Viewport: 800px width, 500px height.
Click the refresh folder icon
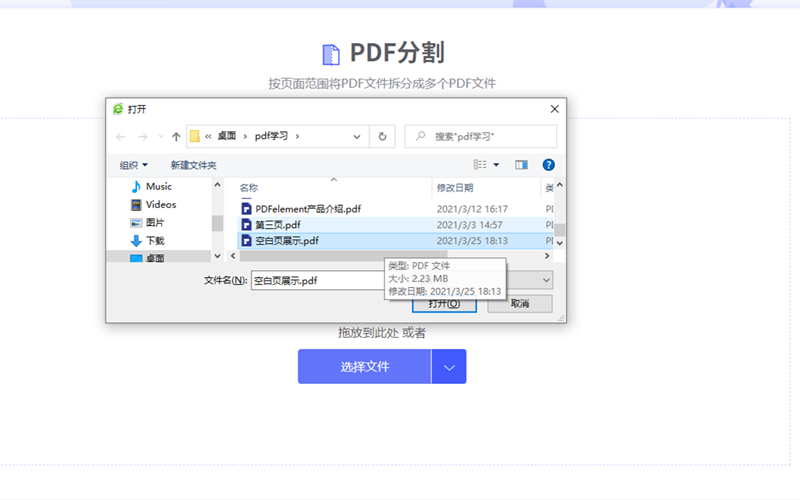pyautogui.click(x=382, y=136)
